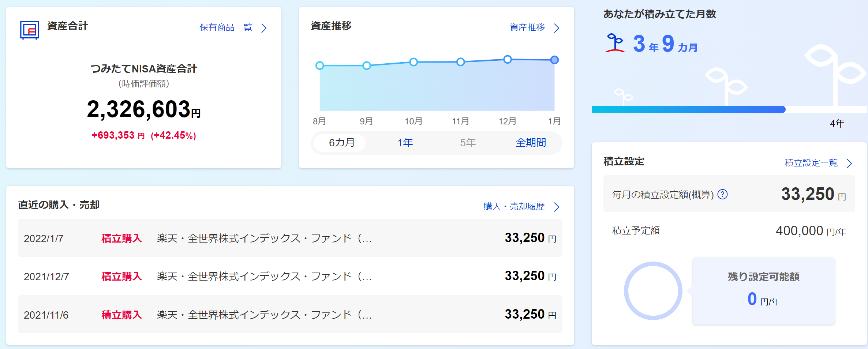Select the 6カ月 period tab

tap(341, 143)
